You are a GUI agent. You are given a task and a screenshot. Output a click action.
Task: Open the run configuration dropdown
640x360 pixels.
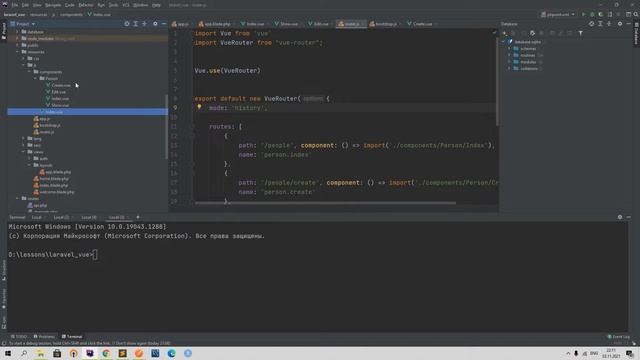point(558,14)
